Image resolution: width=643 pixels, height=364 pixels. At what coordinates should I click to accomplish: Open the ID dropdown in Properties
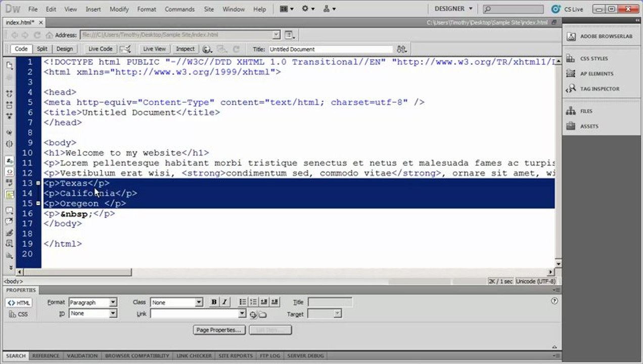click(x=93, y=313)
